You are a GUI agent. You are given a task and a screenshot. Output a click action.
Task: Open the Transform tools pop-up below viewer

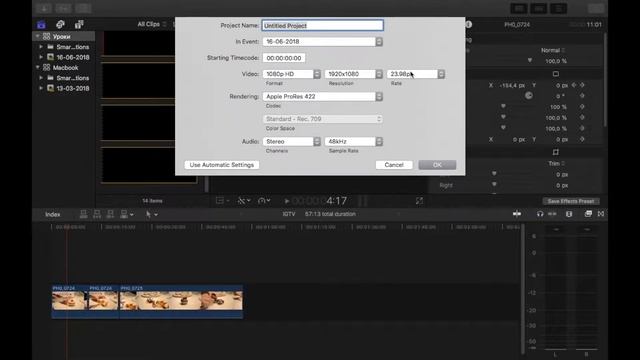[244, 201]
